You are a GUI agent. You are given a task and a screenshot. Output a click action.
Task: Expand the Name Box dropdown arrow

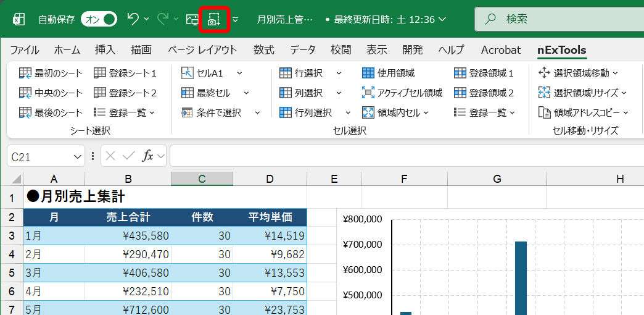point(78,156)
